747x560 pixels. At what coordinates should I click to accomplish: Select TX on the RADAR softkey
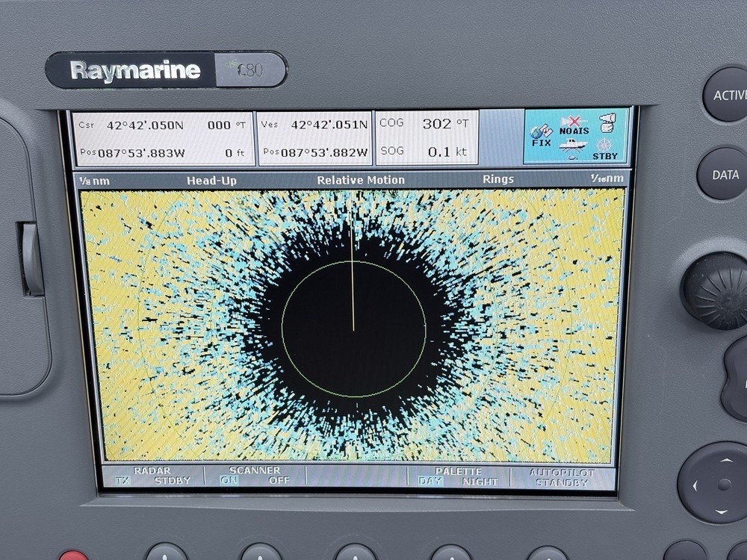pos(122,480)
